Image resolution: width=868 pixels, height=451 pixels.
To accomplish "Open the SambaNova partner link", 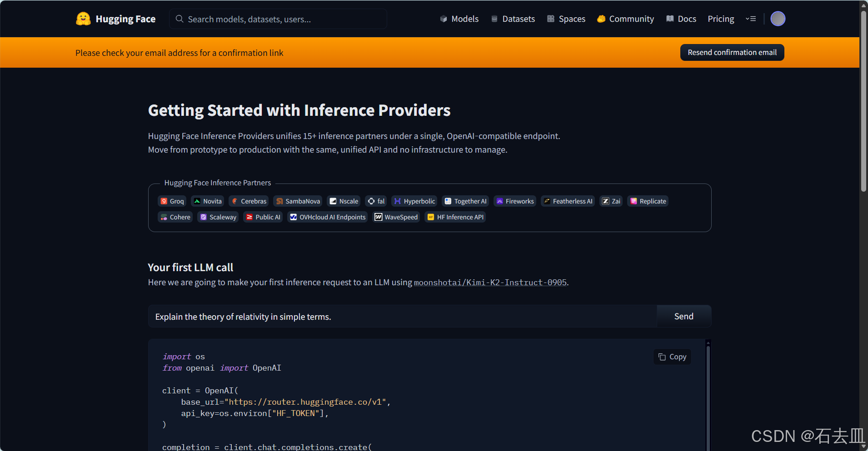I will tap(298, 201).
